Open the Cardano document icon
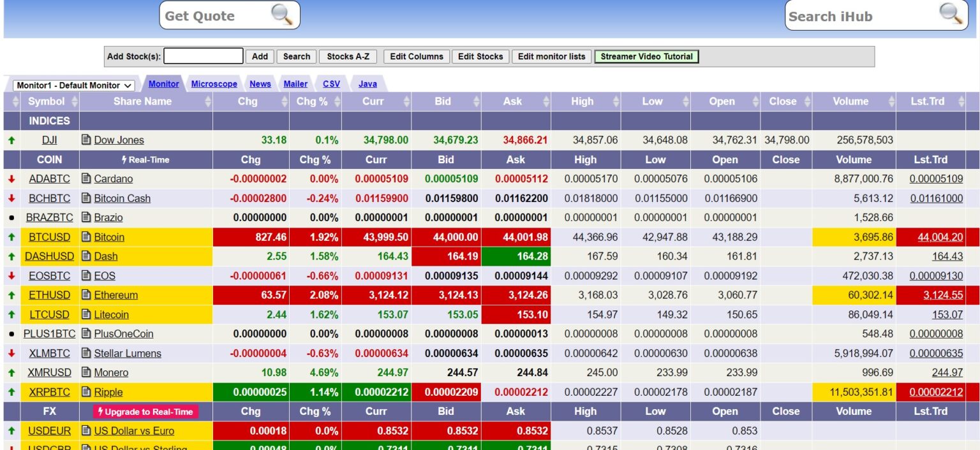 point(86,178)
